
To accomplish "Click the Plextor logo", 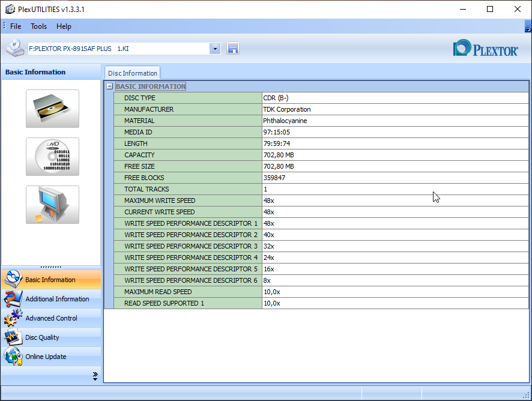I will pos(486,48).
